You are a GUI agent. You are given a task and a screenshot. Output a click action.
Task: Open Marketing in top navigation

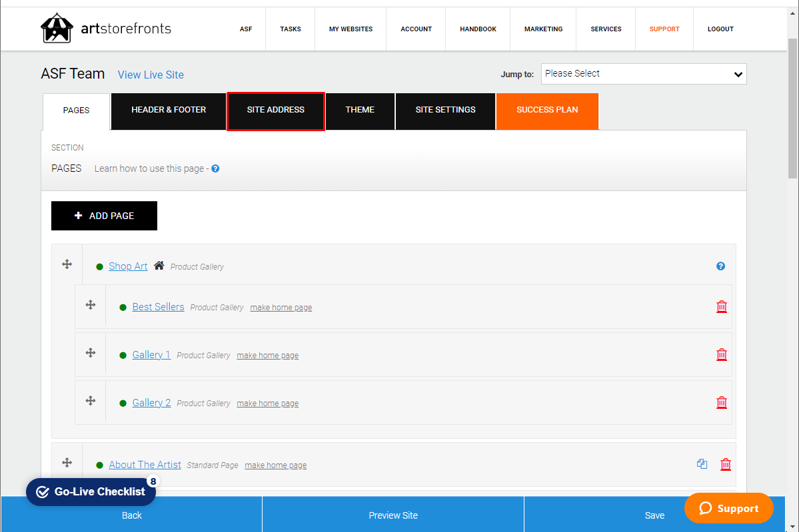click(543, 29)
